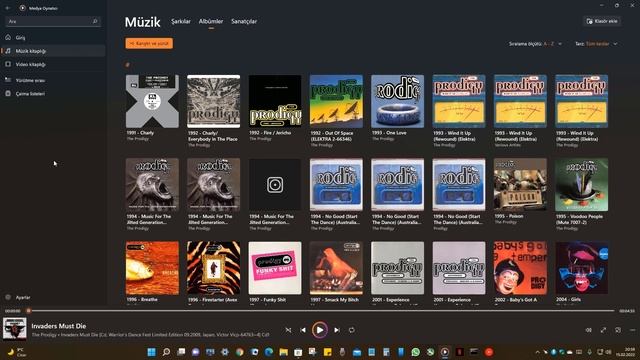The width and height of the screenshot is (640, 360).
Task: Open taskbar Search
Action: coord(166,352)
